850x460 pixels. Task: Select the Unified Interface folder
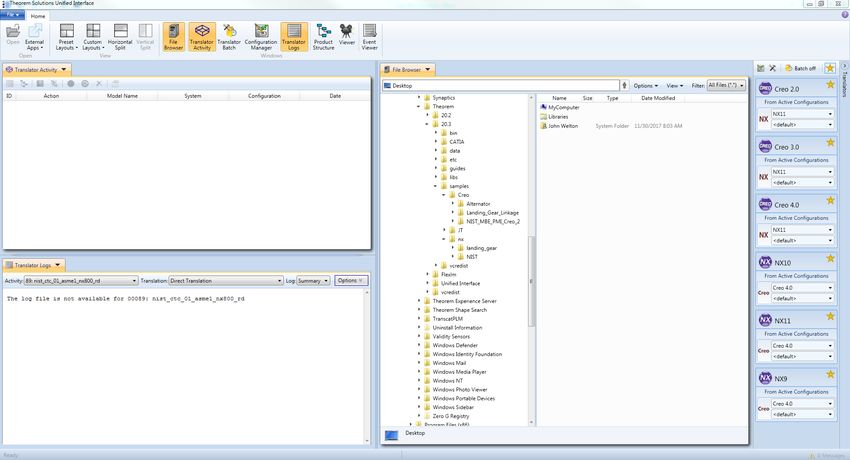[460, 283]
